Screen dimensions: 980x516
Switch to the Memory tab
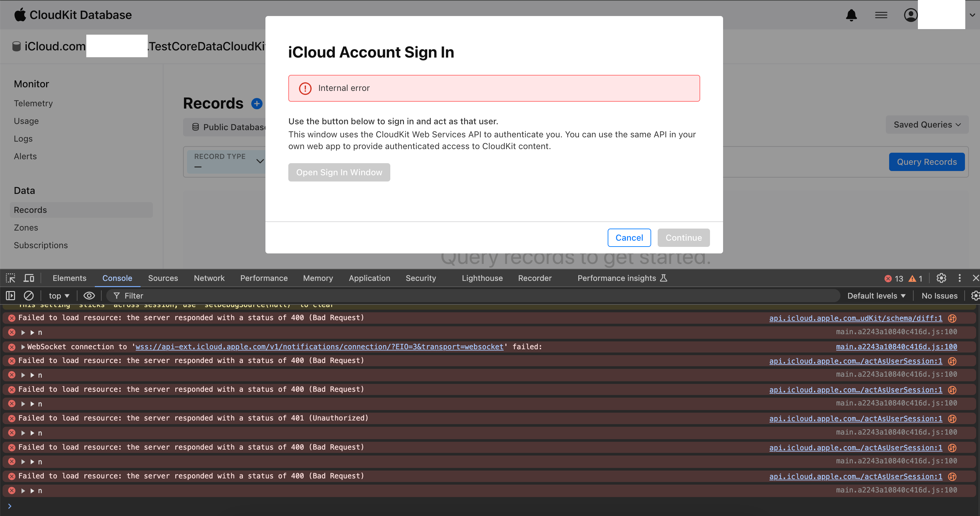point(318,278)
